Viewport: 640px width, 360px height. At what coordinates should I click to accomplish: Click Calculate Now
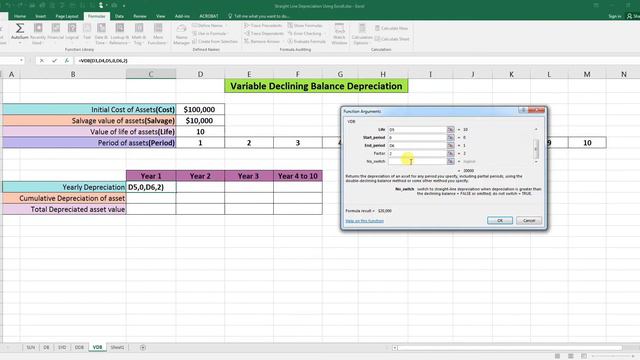pos(391,28)
